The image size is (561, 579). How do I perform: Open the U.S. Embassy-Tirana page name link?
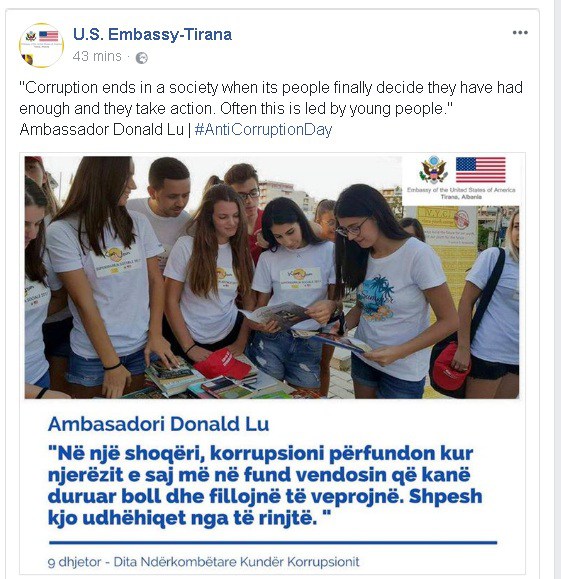(152, 34)
